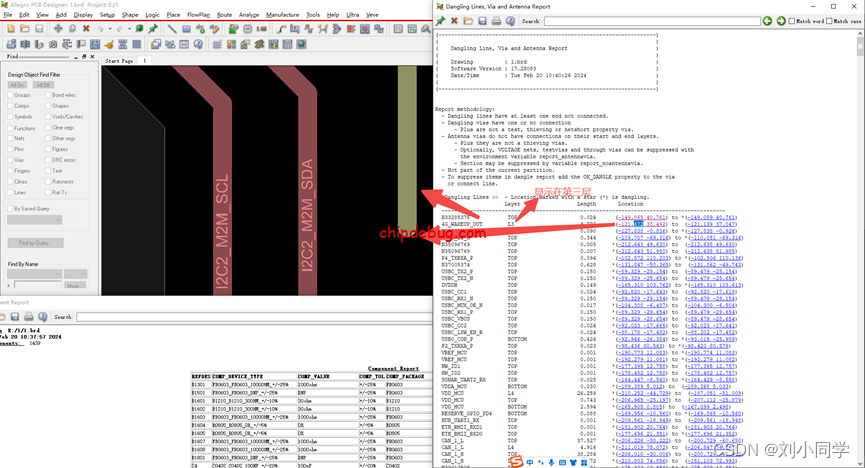Check the Vias option in Find filter
Screen dimensions: 865x468
coord(10,159)
